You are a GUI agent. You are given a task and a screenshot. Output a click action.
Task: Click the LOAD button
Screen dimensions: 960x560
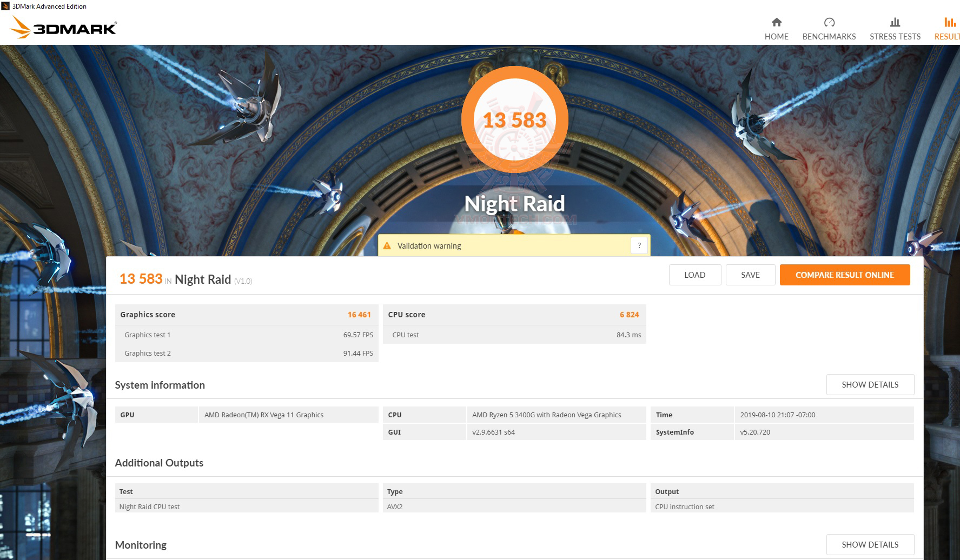tap(695, 275)
